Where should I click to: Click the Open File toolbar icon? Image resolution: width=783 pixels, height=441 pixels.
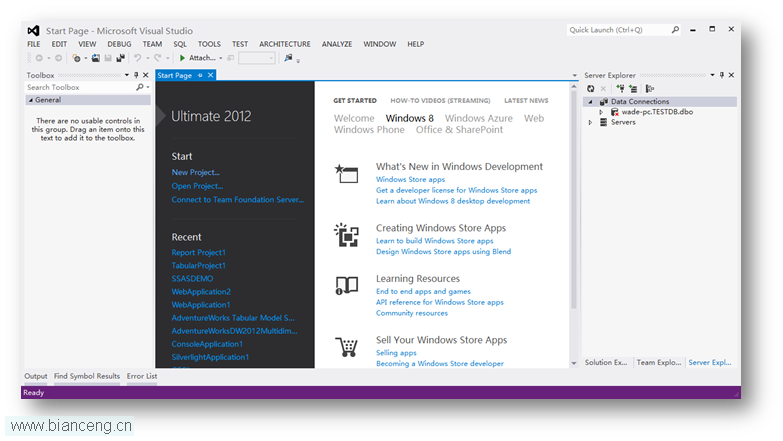coord(95,58)
